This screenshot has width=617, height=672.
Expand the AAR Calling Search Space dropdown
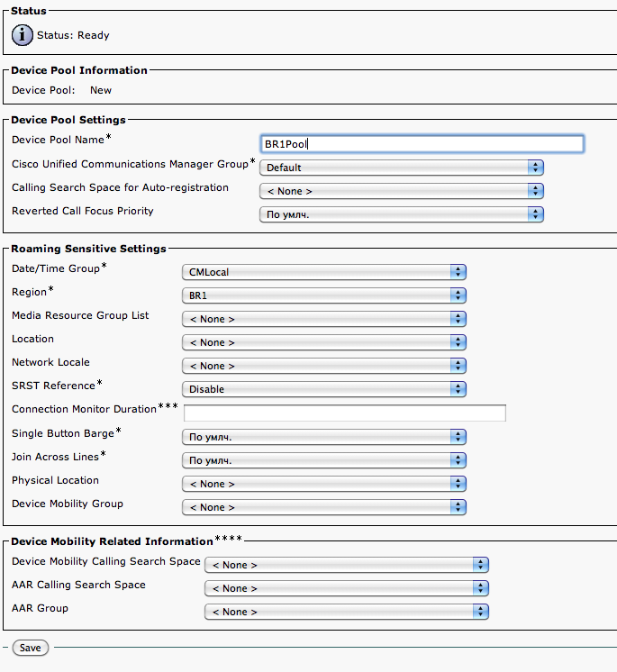[347, 588]
